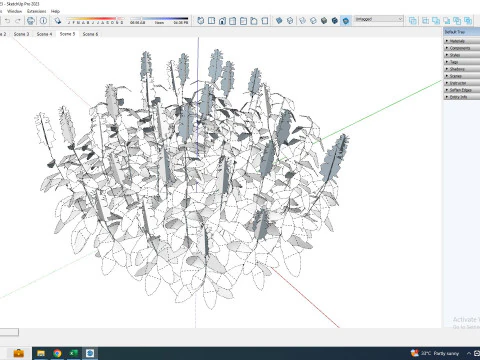The height and width of the screenshot is (360, 480).
Task: Click the Outer Shell solid tool
Action: 413,21
